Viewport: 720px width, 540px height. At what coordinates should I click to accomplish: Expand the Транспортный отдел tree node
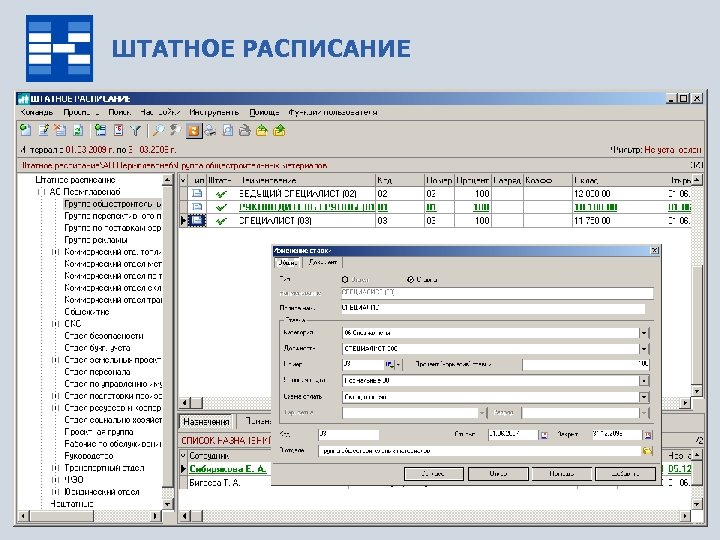[56, 468]
